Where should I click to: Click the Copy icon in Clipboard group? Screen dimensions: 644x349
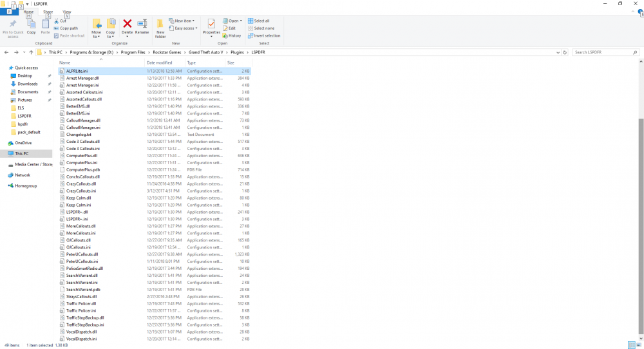(x=31, y=24)
